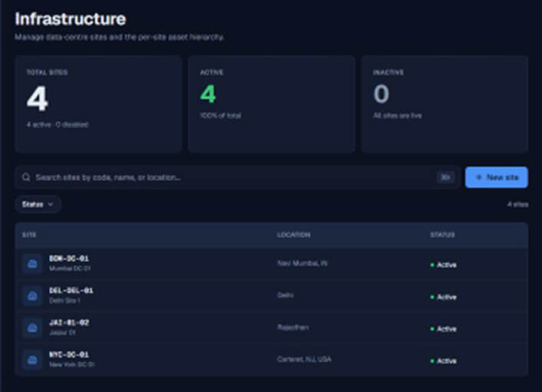Click the Infrastructure page heading
This screenshot has height=392, width=542.
coord(71,19)
